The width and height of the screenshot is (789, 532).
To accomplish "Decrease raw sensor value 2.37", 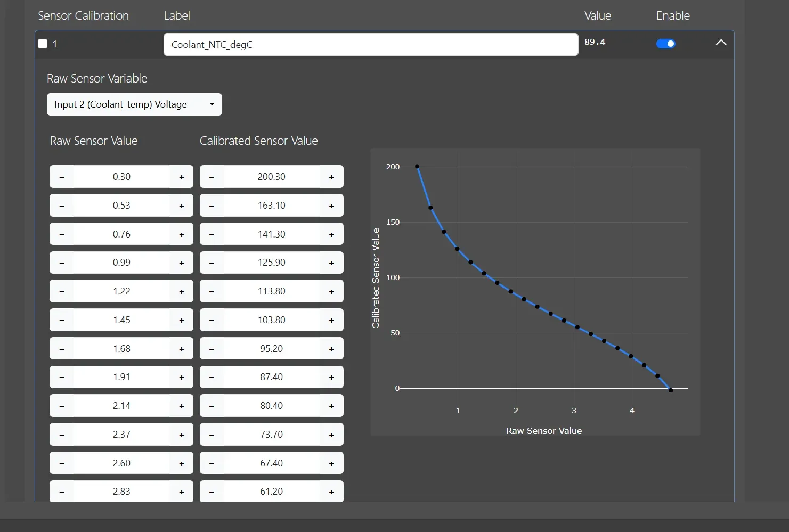I will tap(62, 435).
